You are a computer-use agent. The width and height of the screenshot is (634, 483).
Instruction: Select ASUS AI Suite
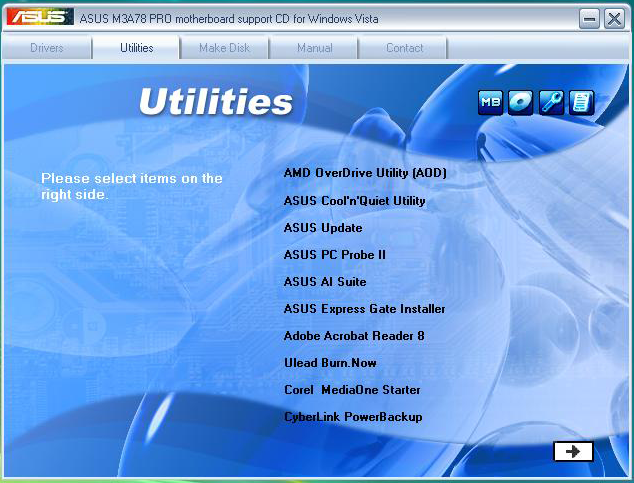pyautogui.click(x=325, y=282)
